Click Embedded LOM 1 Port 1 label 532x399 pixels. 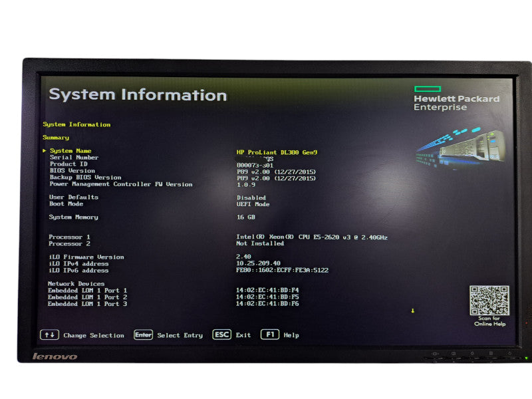click(x=88, y=291)
